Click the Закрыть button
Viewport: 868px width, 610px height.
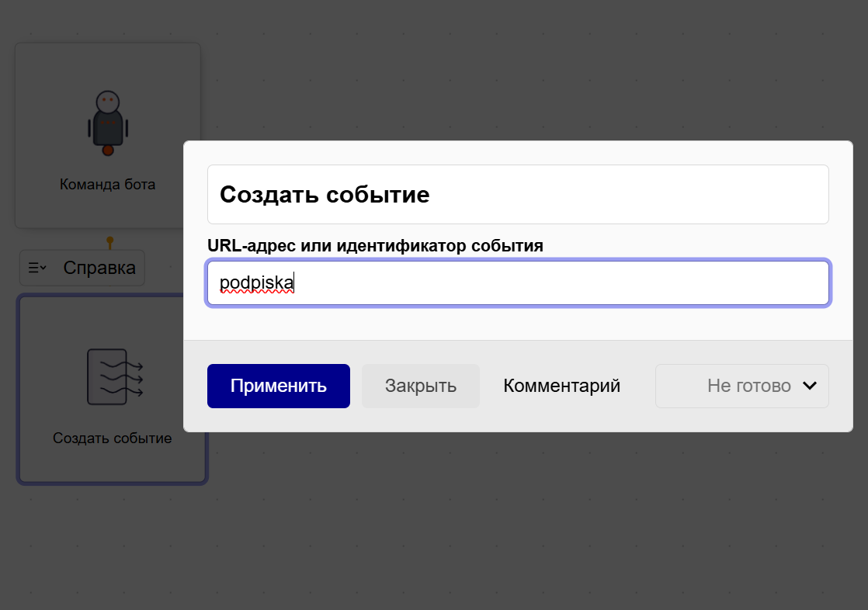pyautogui.click(x=421, y=386)
